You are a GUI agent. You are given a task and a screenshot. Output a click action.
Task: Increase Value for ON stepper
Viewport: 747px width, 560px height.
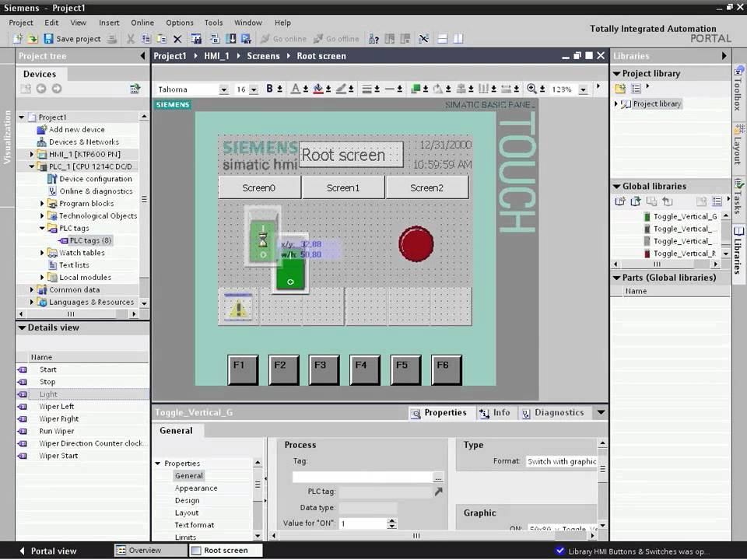tap(391, 521)
